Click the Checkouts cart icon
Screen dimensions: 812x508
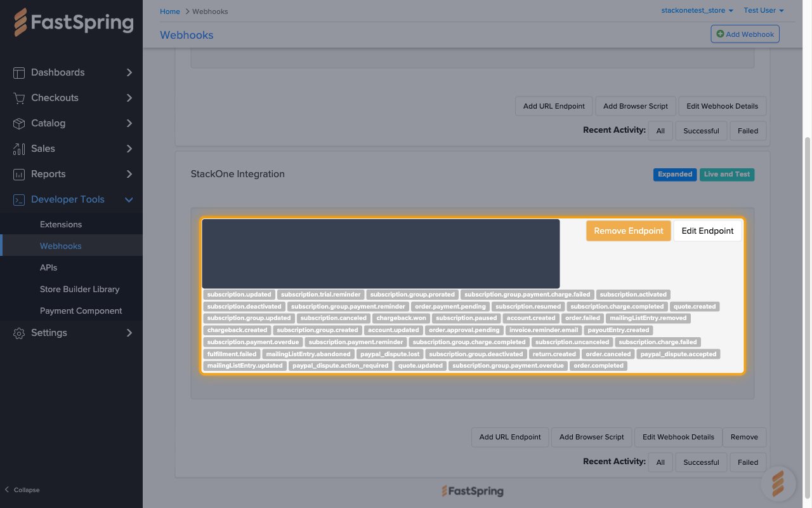[x=19, y=98]
